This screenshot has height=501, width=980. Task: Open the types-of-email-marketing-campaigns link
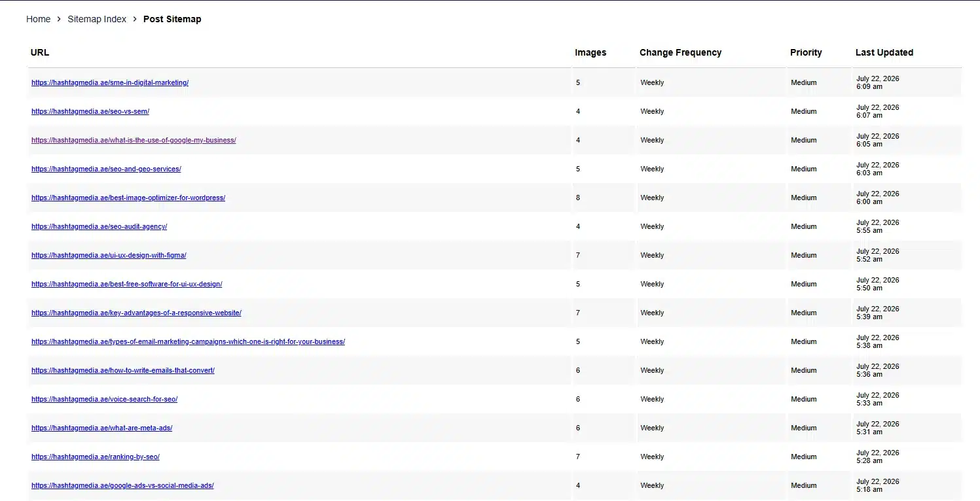tap(188, 341)
